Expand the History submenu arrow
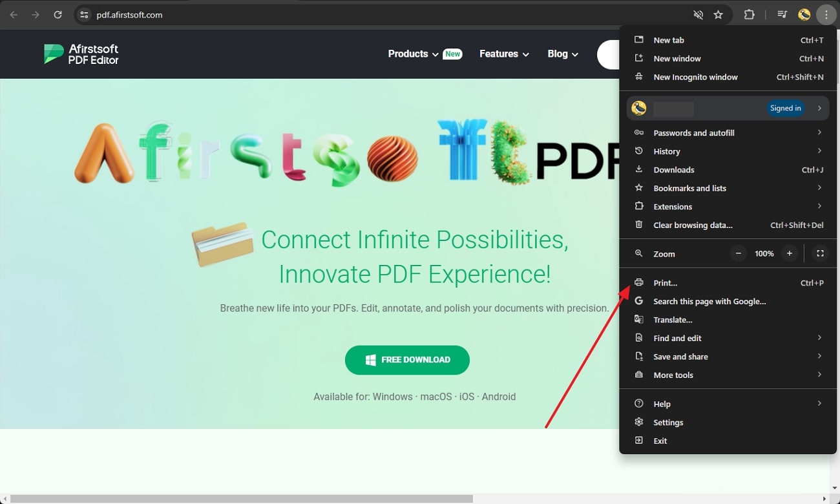Screen dimensions: 840x504 coord(819,151)
